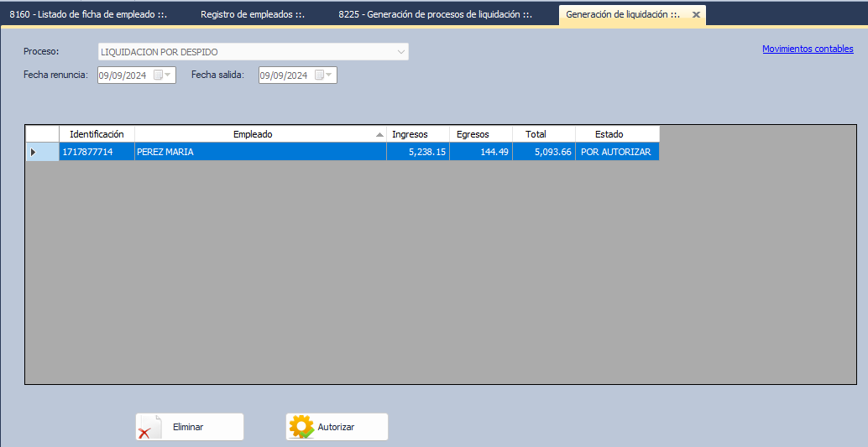Toggle the Fecha salida date checkbox
The height and width of the screenshot is (447, 868).
[x=319, y=75]
